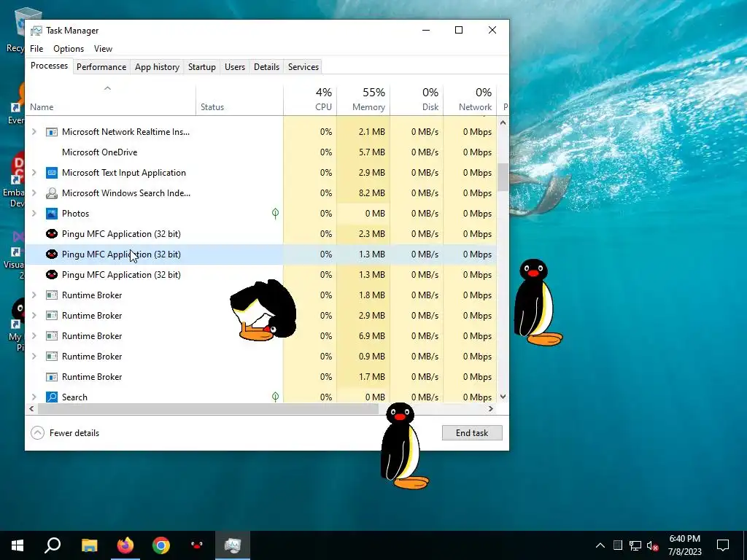This screenshot has height=560, width=747.
Task: Click the End task button
Action: click(x=472, y=433)
